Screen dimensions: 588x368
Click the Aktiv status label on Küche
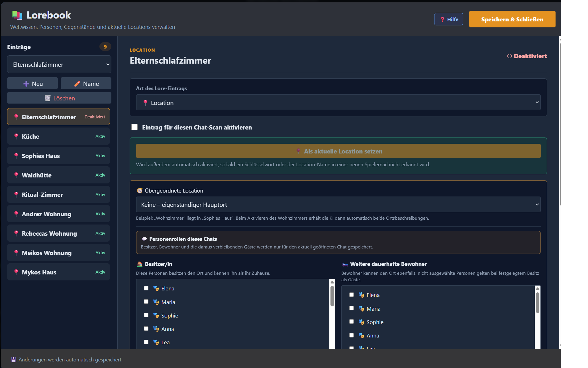(x=100, y=136)
